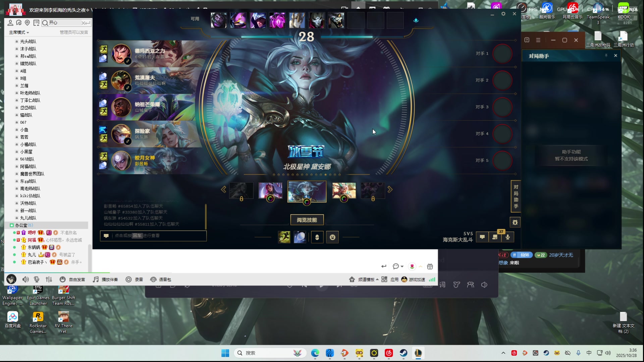
Task: Click the 游戏加速 game boost link
Action: click(x=416, y=280)
